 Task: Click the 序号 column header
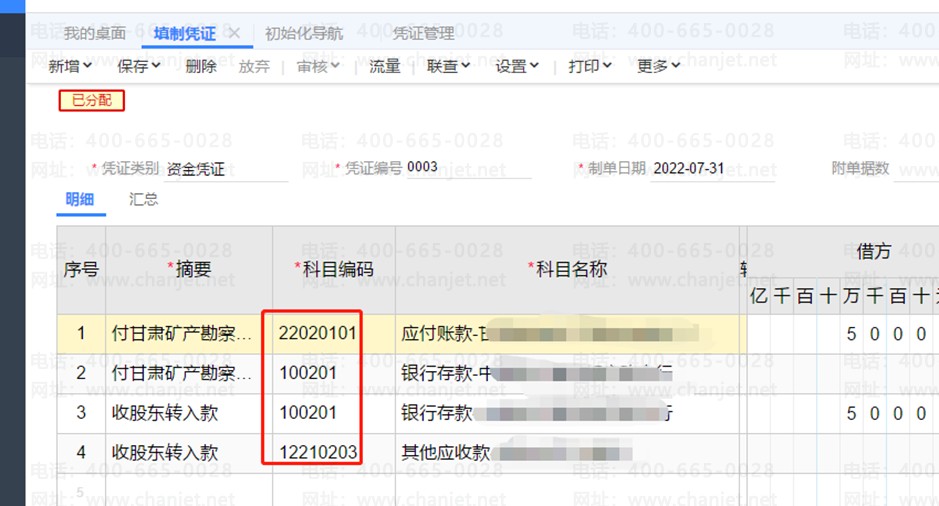coord(81,270)
